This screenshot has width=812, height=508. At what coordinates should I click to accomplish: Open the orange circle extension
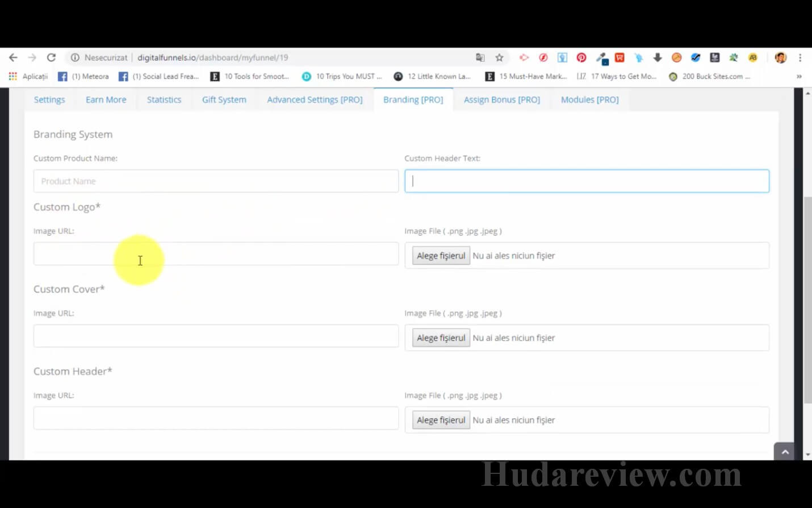(676, 57)
